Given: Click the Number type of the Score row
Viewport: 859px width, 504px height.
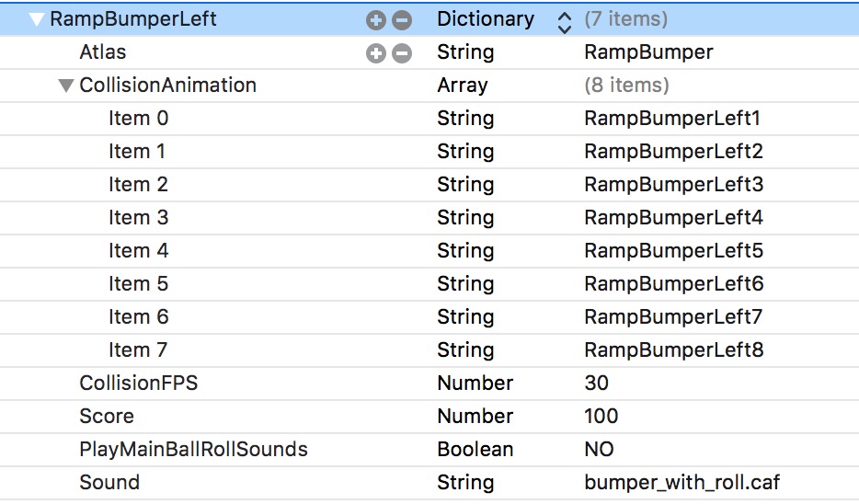Looking at the screenshot, I should 475,417.
